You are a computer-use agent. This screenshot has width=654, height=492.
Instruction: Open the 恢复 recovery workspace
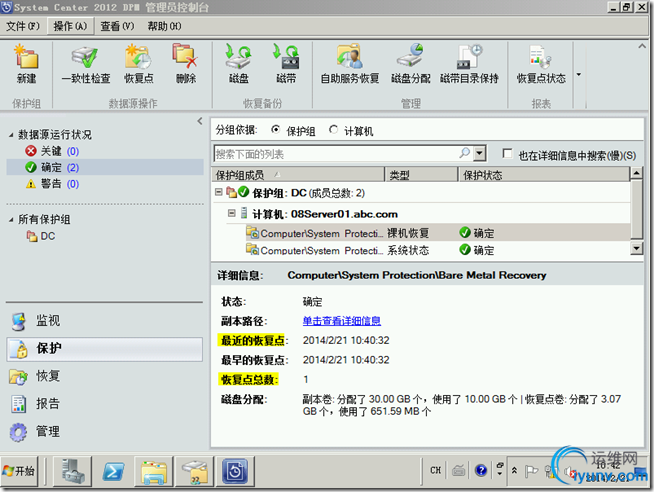[104, 376]
